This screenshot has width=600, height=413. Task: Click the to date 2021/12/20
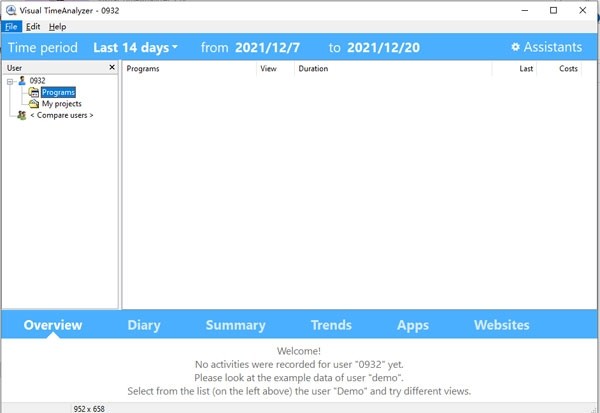383,48
